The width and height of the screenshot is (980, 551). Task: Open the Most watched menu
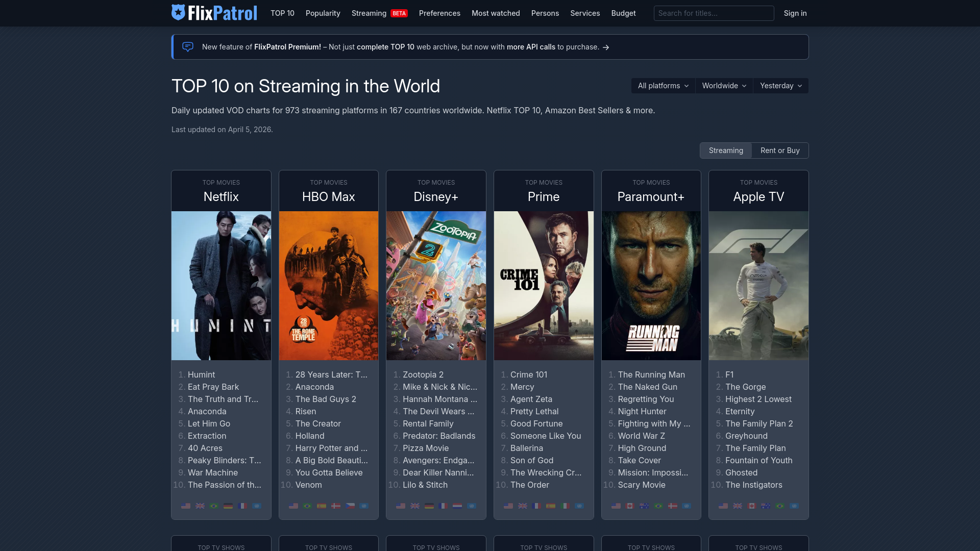click(496, 13)
